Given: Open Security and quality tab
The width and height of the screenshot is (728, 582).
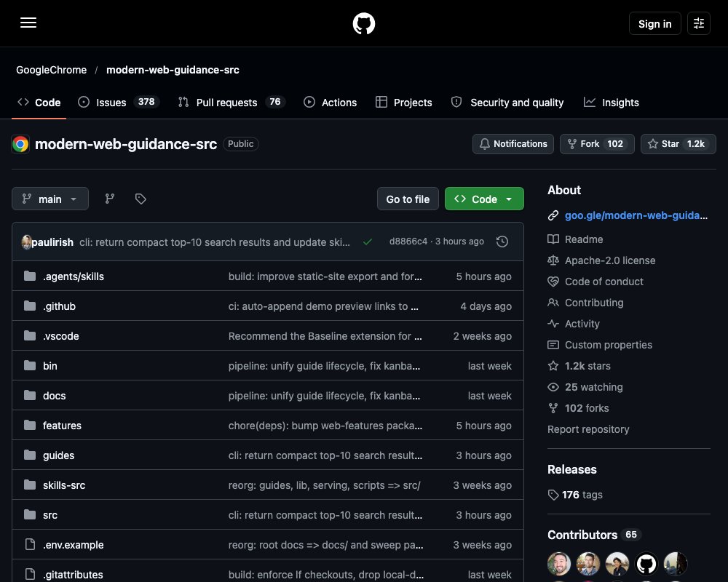Looking at the screenshot, I should [x=507, y=103].
